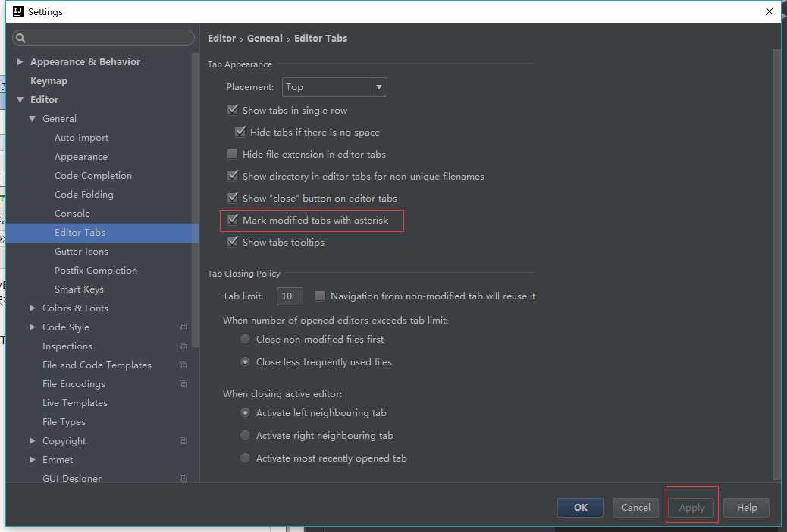Open File and Code Templates settings

click(97, 365)
